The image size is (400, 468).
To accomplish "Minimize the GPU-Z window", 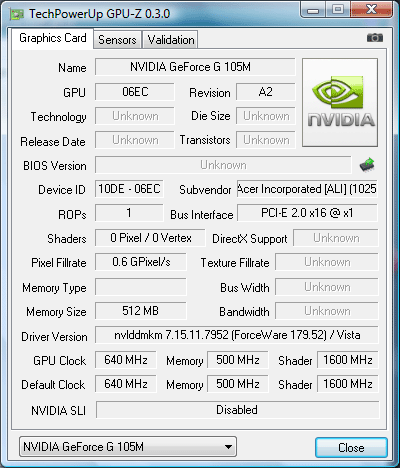I will pos(313,10).
